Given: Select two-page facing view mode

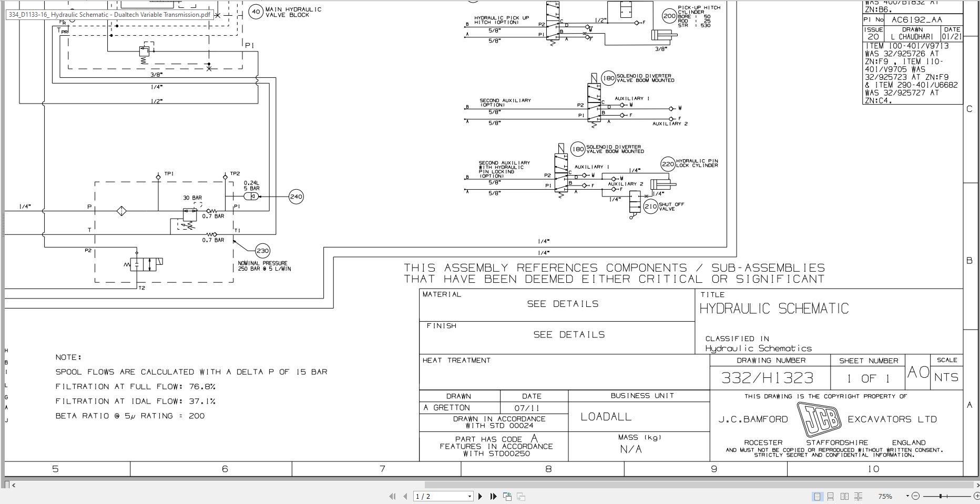Looking at the screenshot, I should [x=844, y=496].
